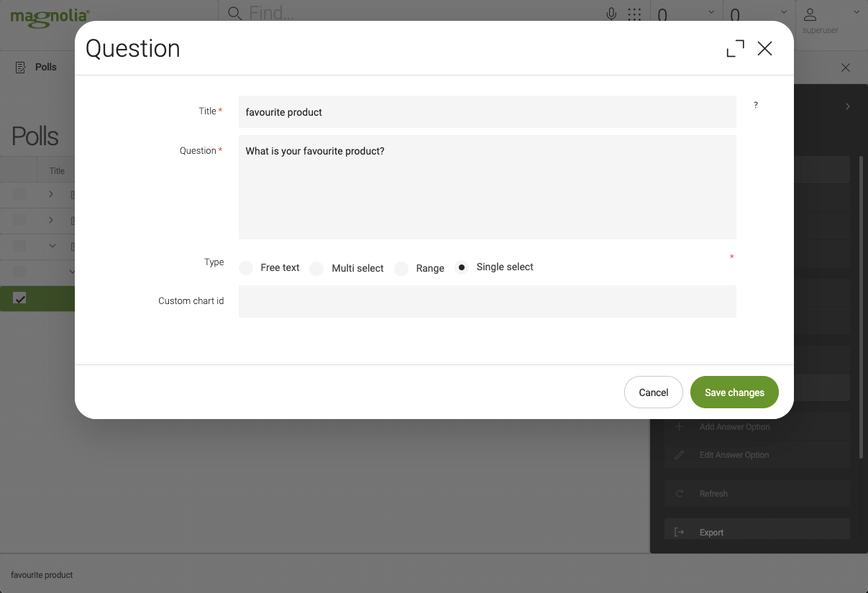This screenshot has width=868, height=593.
Task: Cancel the Question dialog
Action: tap(653, 392)
